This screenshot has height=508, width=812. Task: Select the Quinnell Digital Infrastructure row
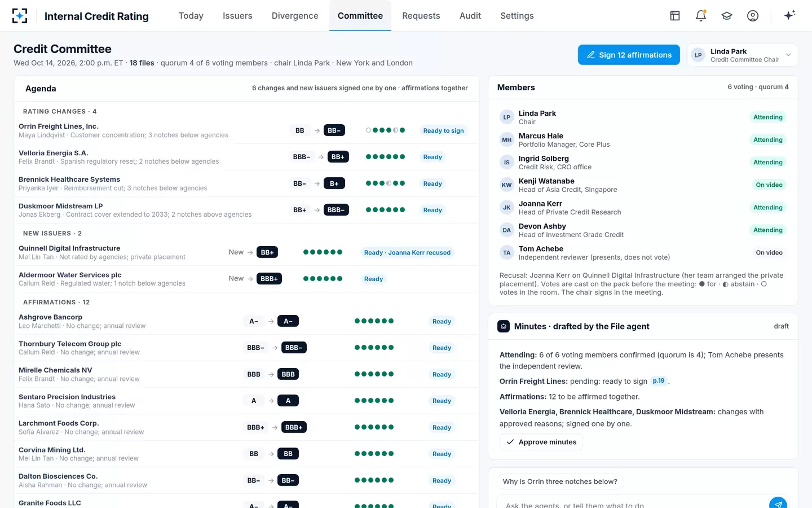[x=246, y=252]
